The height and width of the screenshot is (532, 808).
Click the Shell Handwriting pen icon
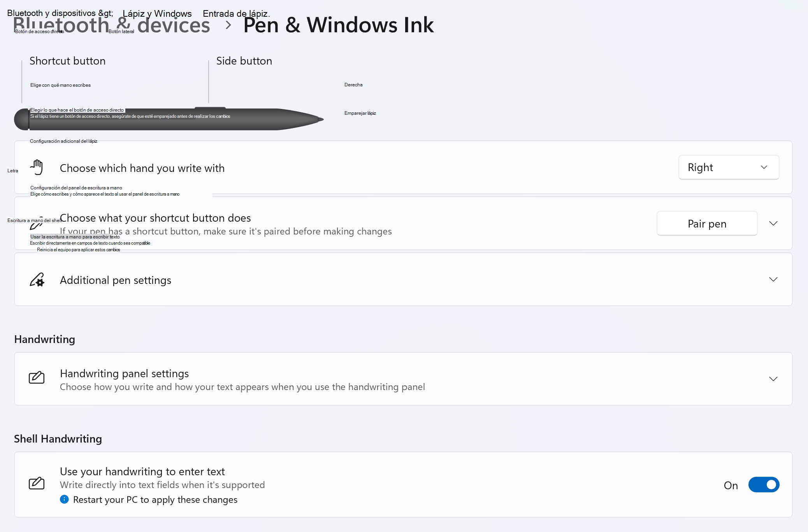click(37, 484)
